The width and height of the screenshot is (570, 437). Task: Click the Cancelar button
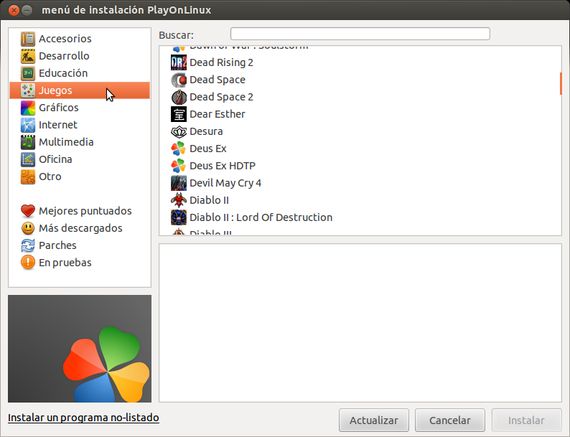click(450, 420)
